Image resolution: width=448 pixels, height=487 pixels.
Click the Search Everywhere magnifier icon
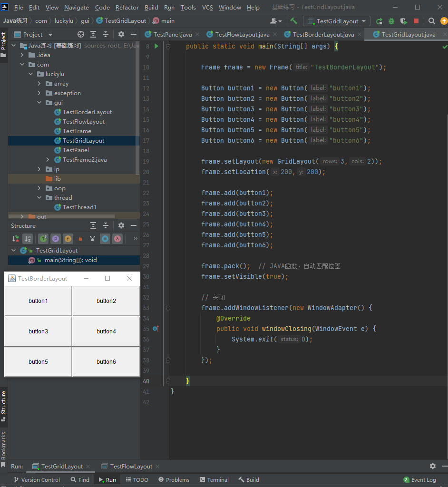pos(432,21)
